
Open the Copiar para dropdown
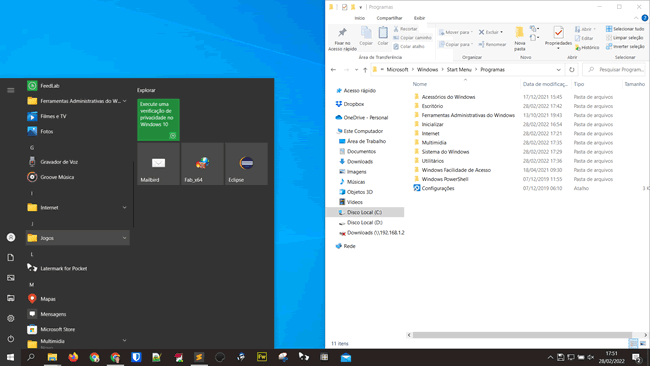coord(456,44)
